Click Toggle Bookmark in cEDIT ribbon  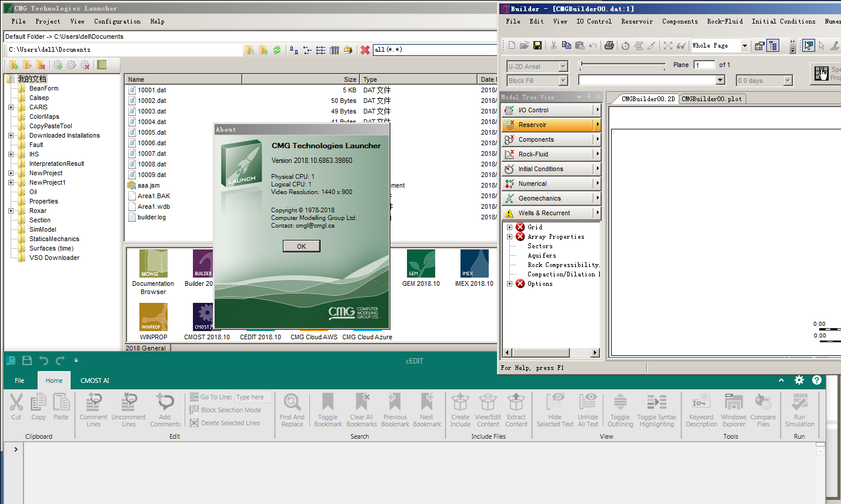tap(328, 410)
